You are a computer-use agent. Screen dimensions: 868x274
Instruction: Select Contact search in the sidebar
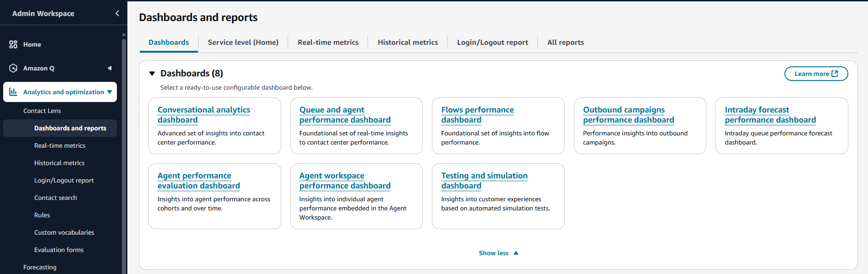click(56, 198)
